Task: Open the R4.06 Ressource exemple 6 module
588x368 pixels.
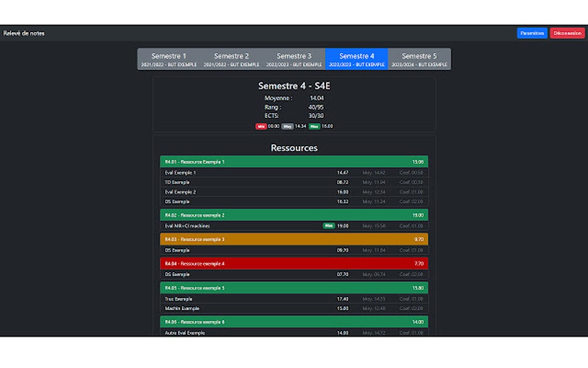Action: tap(294, 322)
